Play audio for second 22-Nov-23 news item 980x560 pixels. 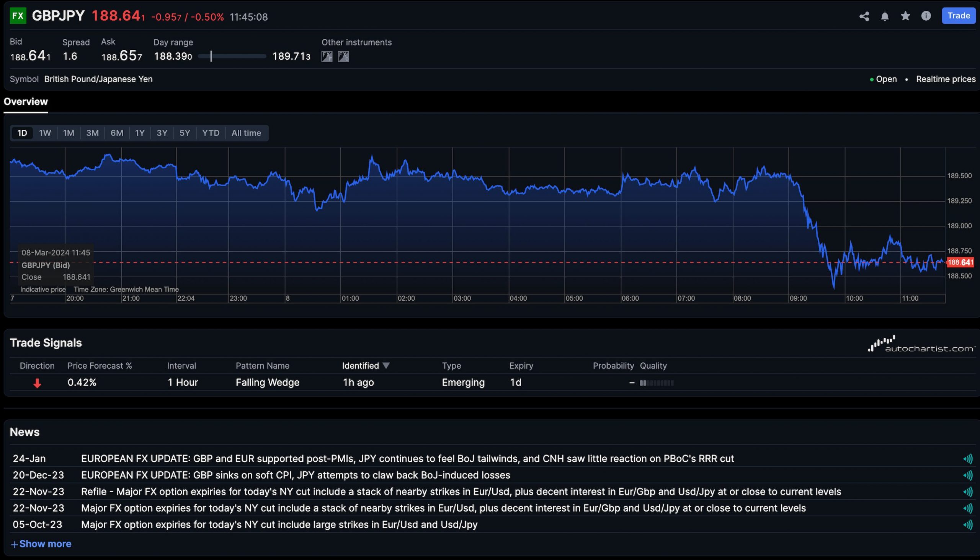pos(968,508)
